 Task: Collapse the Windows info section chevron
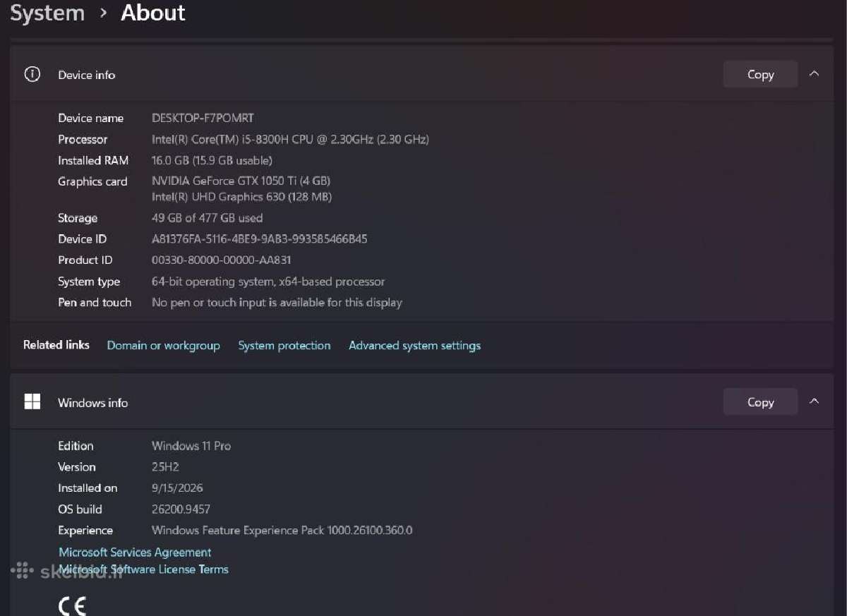(x=814, y=401)
